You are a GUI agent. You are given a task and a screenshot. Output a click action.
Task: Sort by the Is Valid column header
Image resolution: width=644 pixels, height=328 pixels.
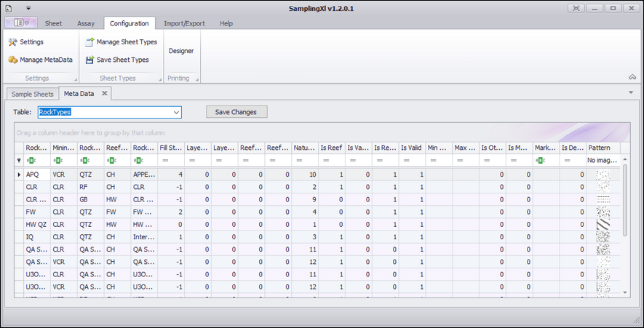click(412, 148)
